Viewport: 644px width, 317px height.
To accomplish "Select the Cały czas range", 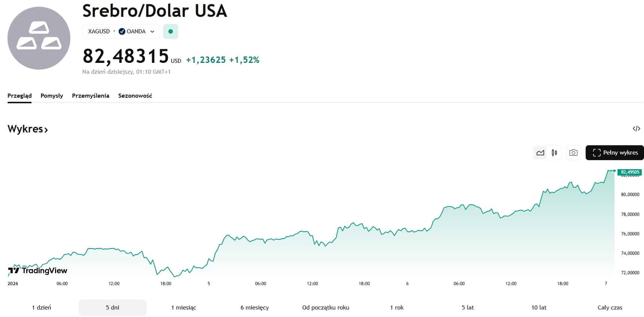I will (x=610, y=308).
